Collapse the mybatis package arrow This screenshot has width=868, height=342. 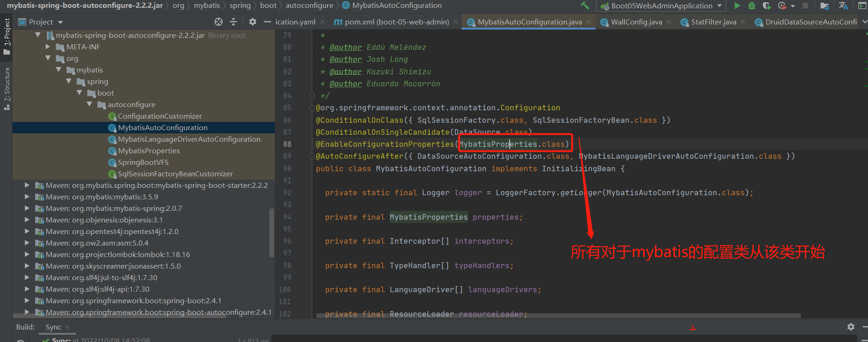(59, 70)
